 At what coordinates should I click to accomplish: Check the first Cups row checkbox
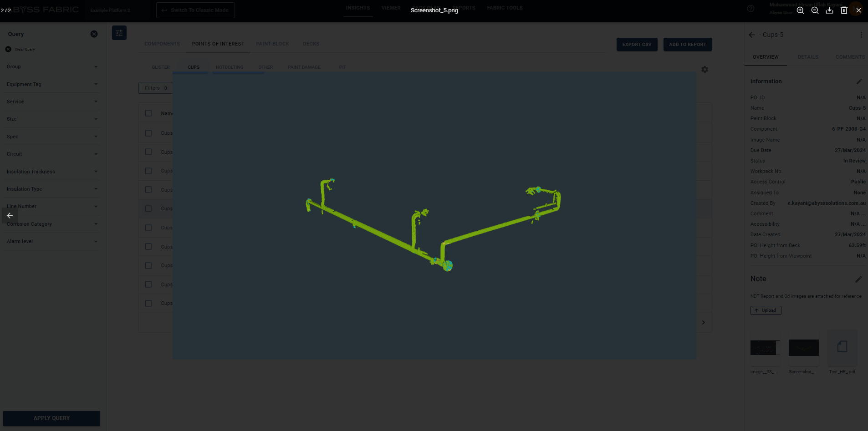coord(148,133)
